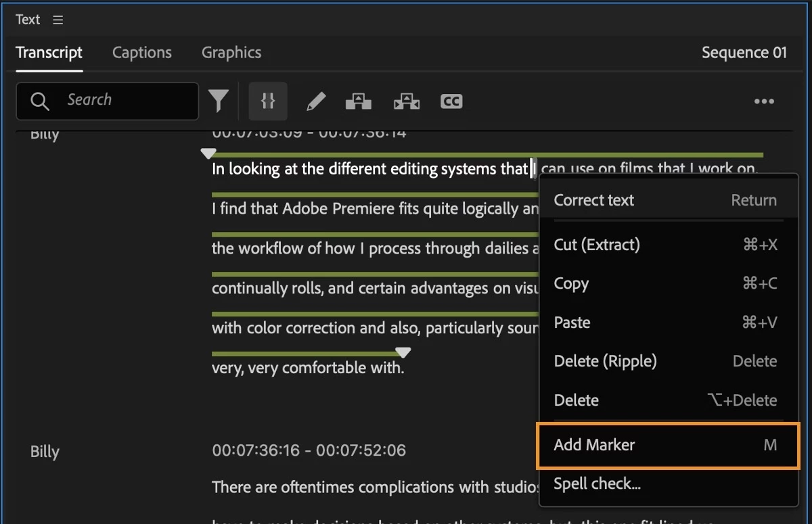Screen dimensions: 812x524
Task: Switch to the Captions tab
Action: pyautogui.click(x=142, y=53)
